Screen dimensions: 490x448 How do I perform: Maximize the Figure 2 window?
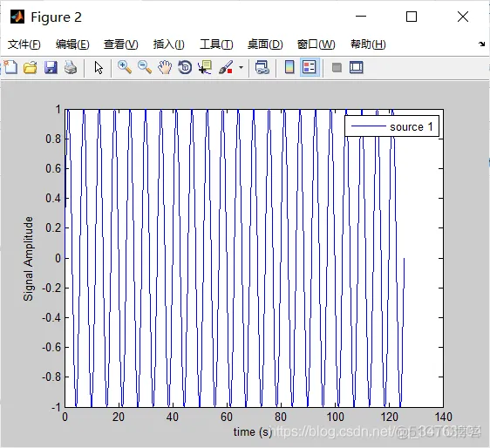click(412, 17)
